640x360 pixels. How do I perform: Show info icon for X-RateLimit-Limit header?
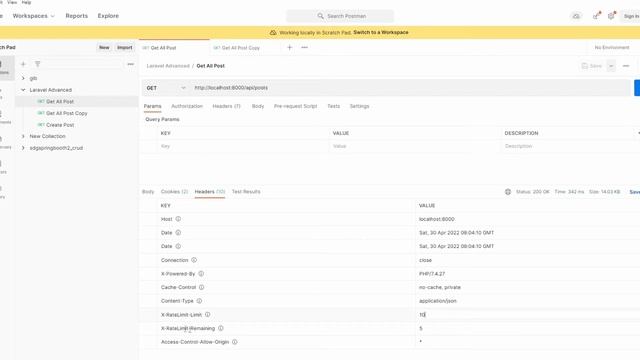click(207, 315)
